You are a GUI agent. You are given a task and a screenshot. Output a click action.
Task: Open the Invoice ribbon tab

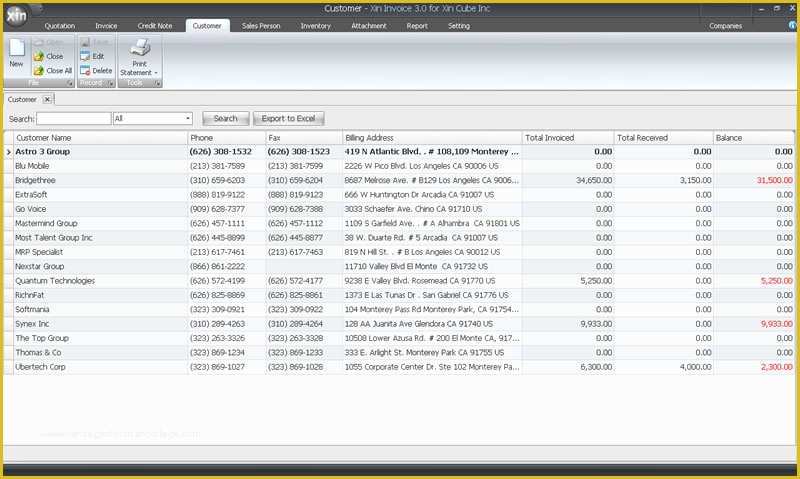pyautogui.click(x=106, y=26)
